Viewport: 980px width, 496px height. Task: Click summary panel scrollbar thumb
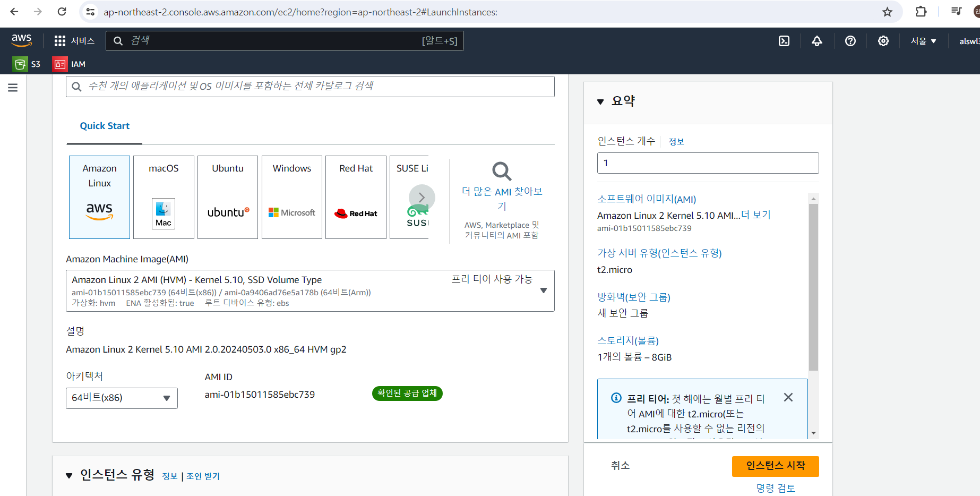pyautogui.click(x=813, y=287)
